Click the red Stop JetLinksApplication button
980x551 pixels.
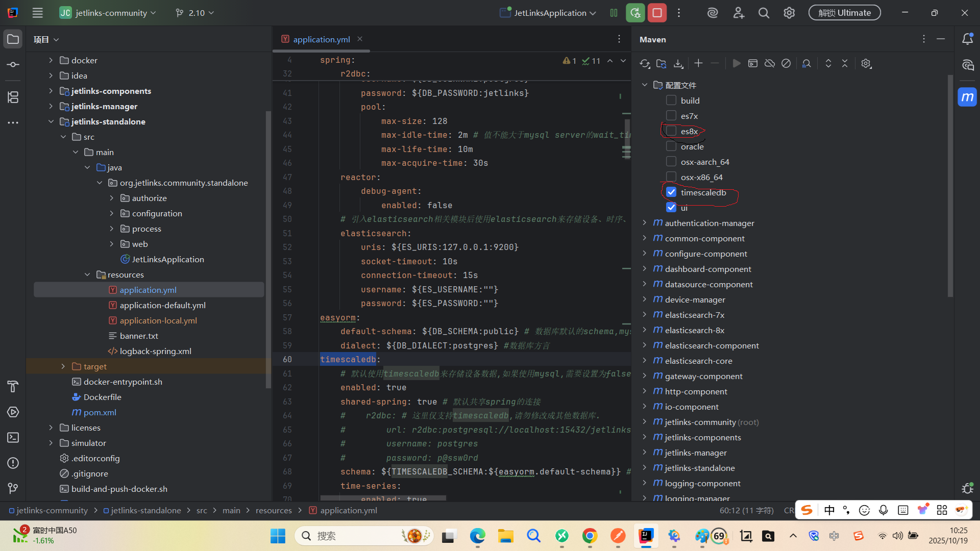coord(657,13)
